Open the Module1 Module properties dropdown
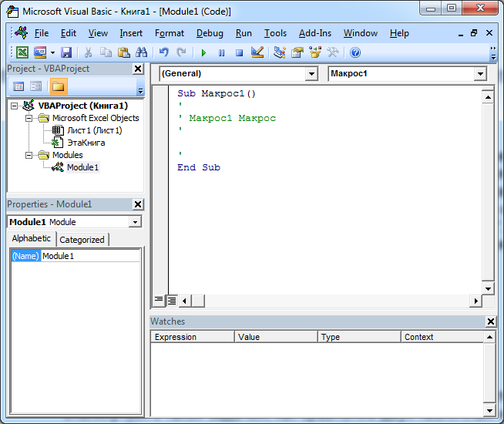 [135, 222]
